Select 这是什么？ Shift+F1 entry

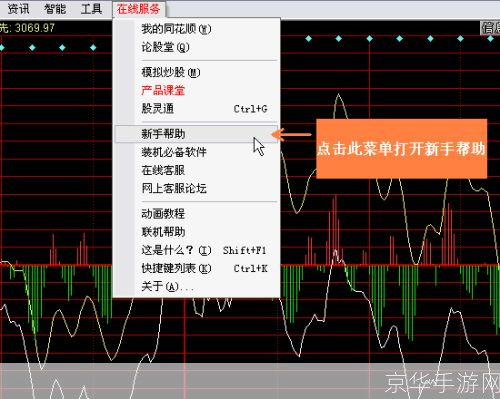pos(197,250)
